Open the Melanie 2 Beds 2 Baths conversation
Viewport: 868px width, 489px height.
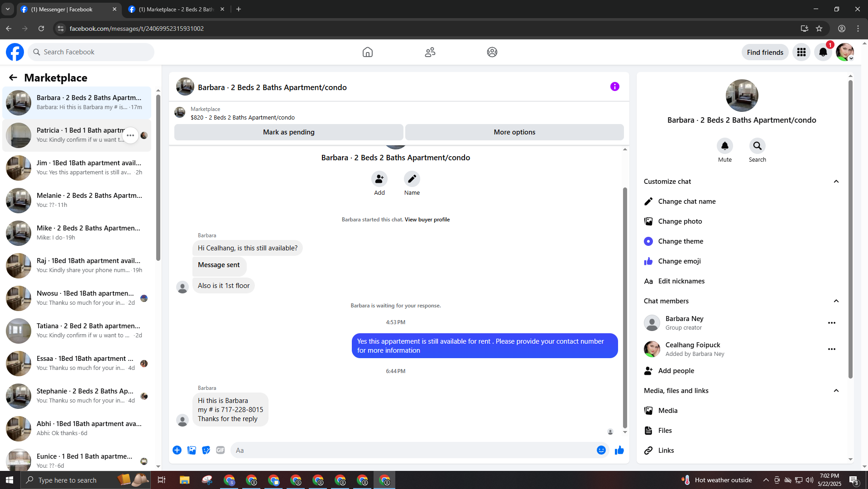click(x=77, y=201)
